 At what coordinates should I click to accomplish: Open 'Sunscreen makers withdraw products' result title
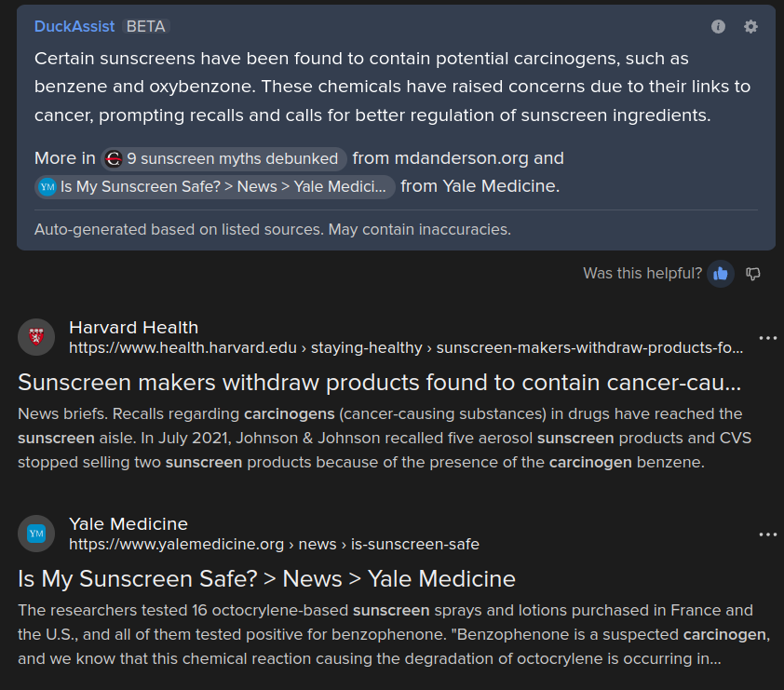tap(379, 382)
